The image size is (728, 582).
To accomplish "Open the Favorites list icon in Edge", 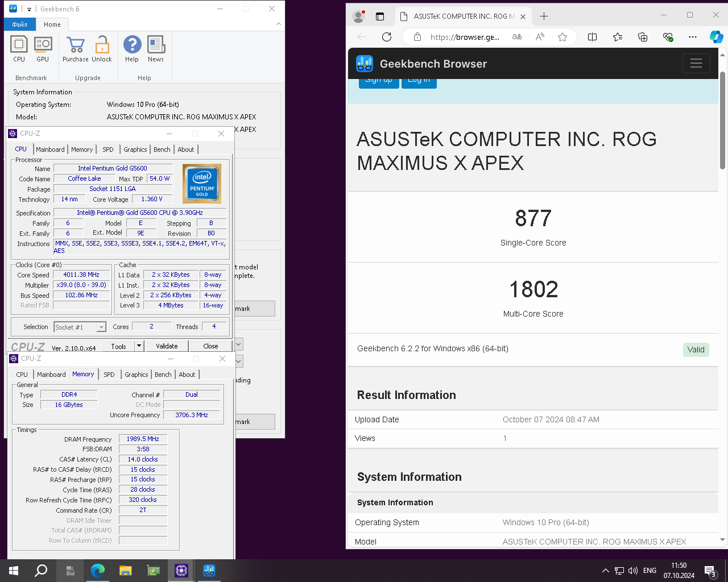I will [x=618, y=37].
